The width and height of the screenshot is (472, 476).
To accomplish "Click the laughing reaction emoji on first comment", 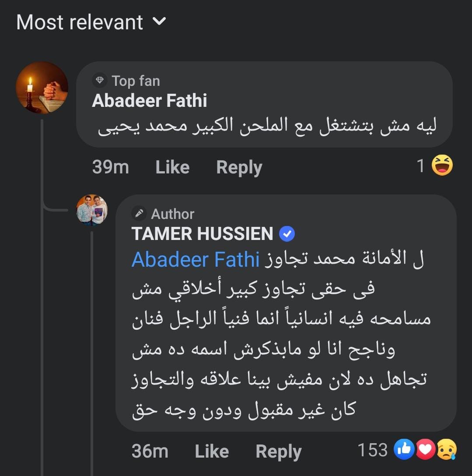I will [442, 166].
